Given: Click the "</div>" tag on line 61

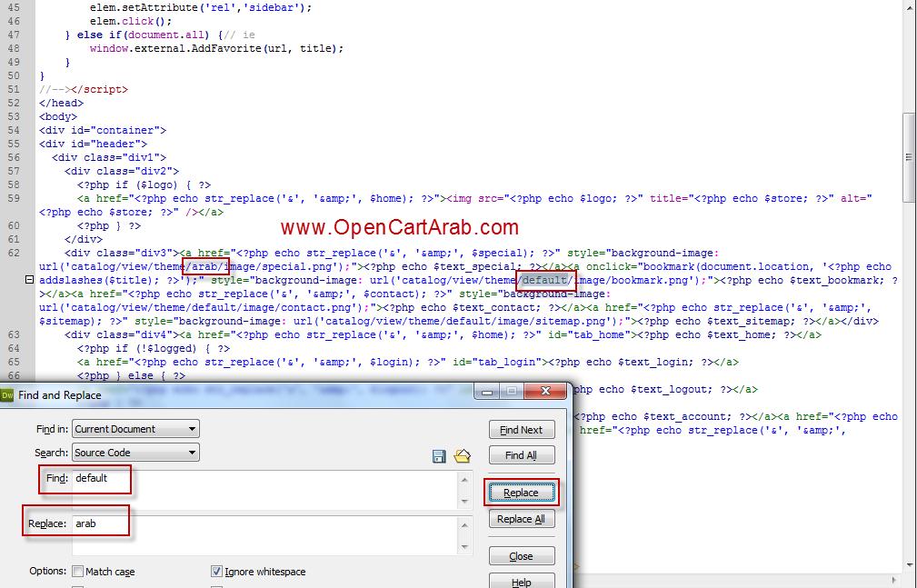Looking at the screenshot, I should (84, 239).
